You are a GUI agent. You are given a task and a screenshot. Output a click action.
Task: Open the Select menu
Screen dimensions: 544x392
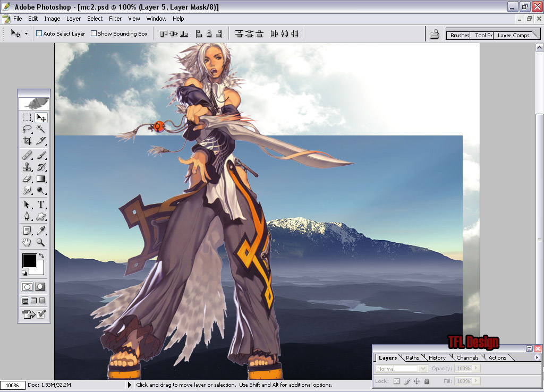click(x=95, y=19)
